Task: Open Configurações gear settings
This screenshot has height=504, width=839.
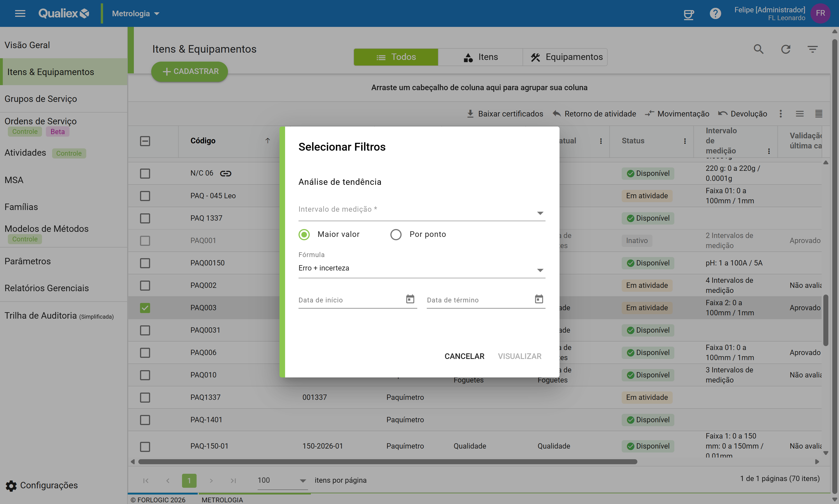Action: point(41,486)
